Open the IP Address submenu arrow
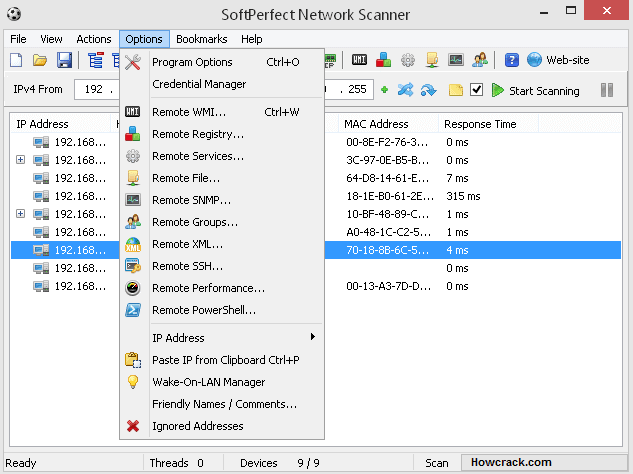 (312, 337)
